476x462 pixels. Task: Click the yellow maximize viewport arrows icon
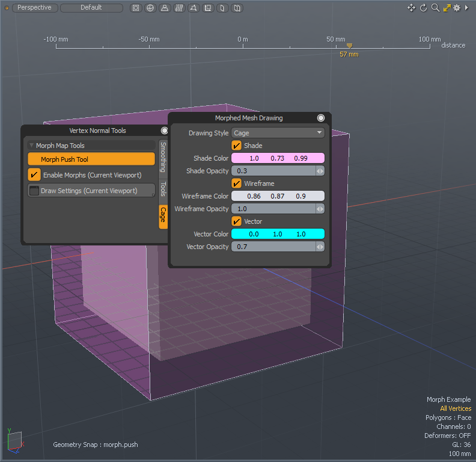click(x=447, y=8)
